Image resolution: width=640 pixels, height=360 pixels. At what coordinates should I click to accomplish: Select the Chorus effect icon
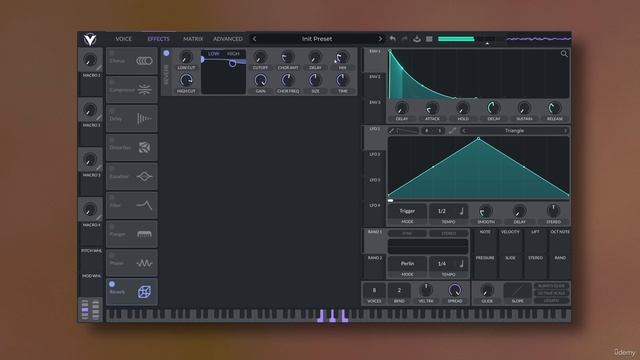144,61
